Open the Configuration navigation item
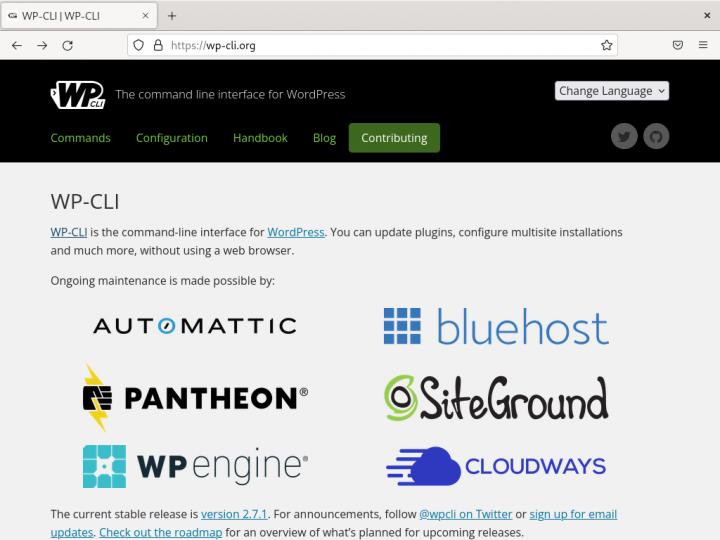Viewport: 720px width, 540px height. point(172,138)
